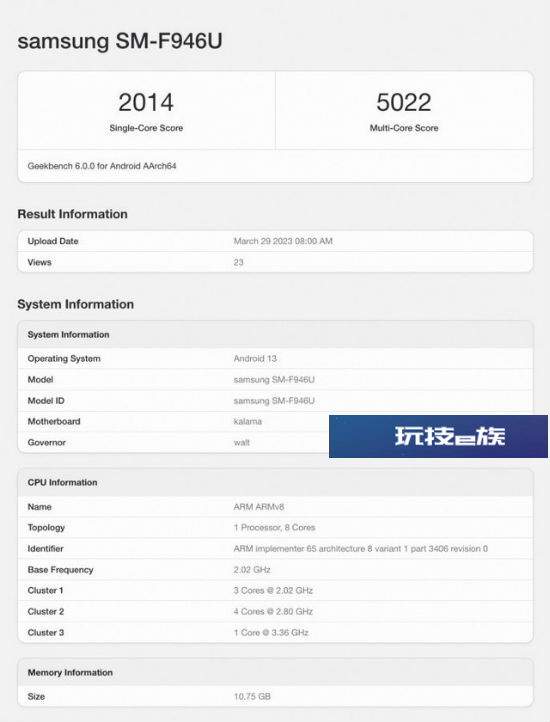Select the Upload Date row
Viewport: 550px width, 722px height.
275,241
